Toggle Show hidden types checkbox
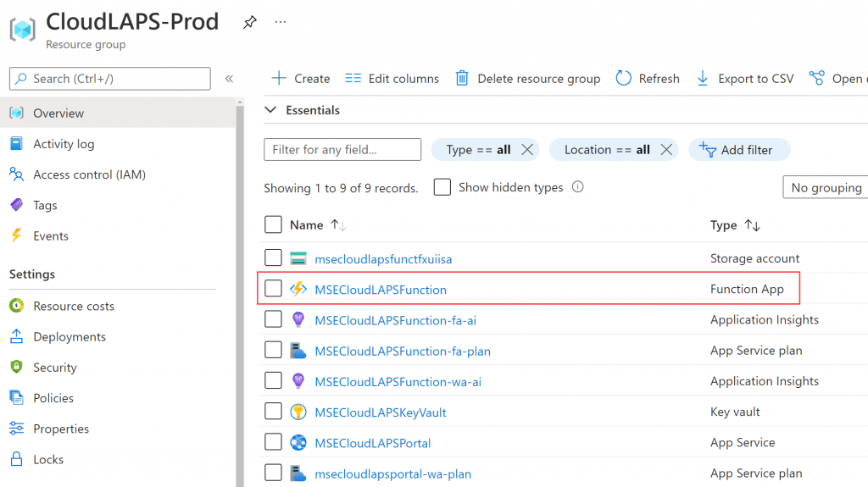 442,187
